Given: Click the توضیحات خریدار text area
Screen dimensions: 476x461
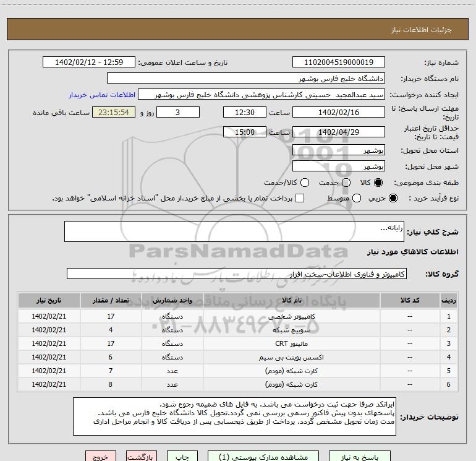Looking at the screenshot, I should [234, 416].
